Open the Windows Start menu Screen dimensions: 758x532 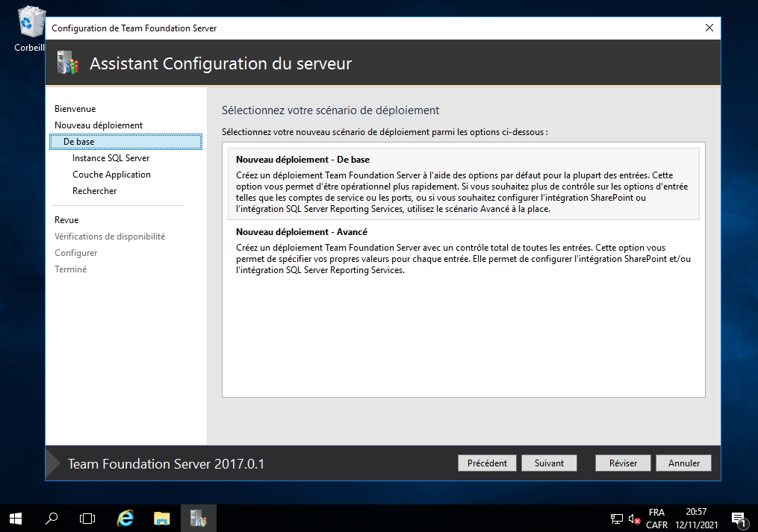[x=15, y=518]
